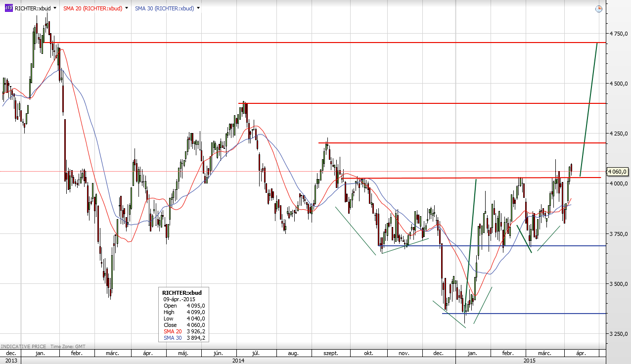Click the 2014 year label on time axis
The image size is (631, 364).
click(238, 361)
